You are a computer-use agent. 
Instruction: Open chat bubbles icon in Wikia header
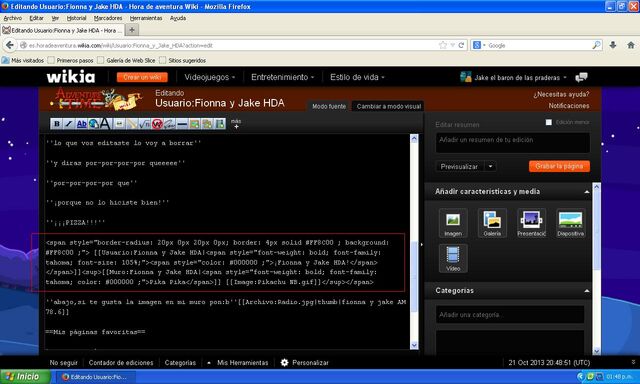point(581,77)
